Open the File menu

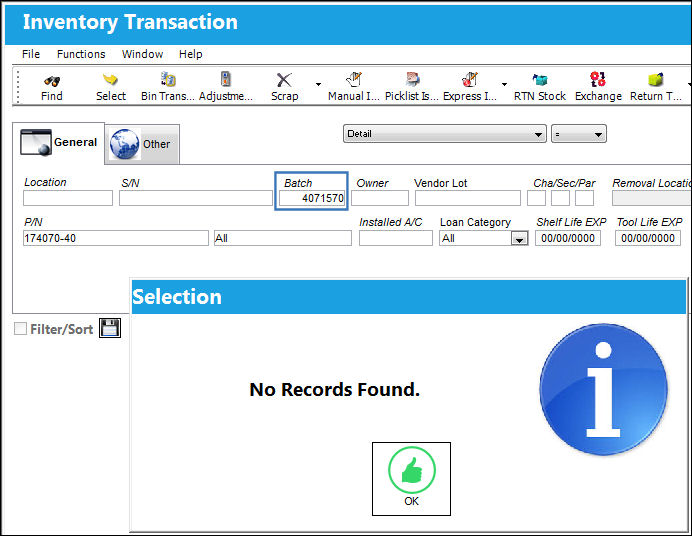pyautogui.click(x=31, y=54)
